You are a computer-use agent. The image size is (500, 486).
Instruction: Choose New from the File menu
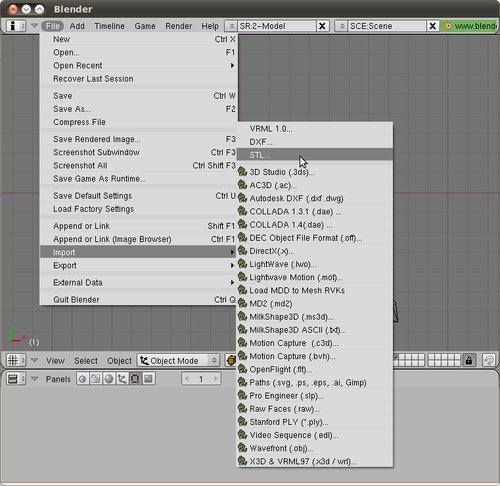138,39
